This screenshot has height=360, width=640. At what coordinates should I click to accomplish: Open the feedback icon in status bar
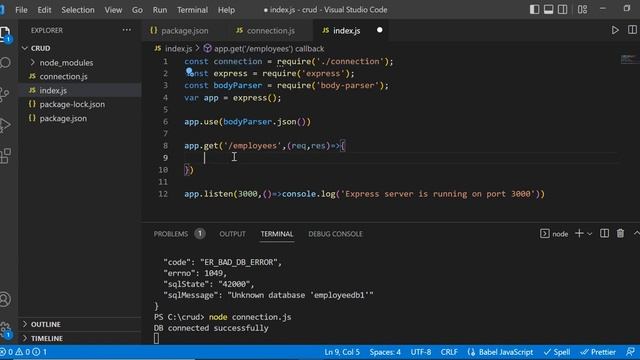point(631,352)
